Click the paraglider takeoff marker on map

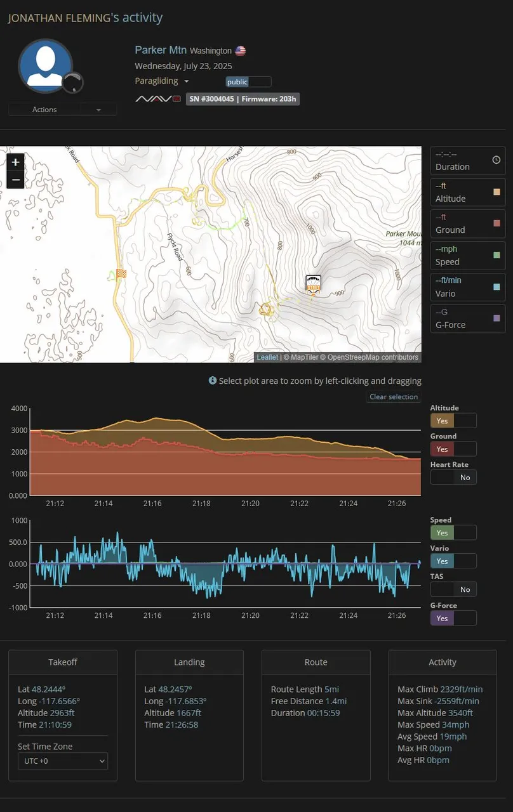(x=314, y=284)
